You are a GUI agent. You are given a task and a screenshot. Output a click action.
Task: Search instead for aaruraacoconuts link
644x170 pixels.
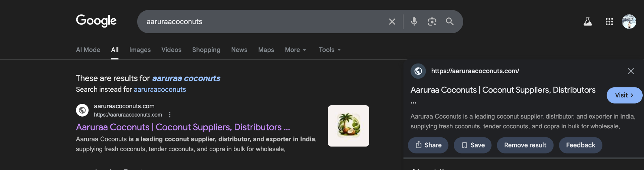160,89
